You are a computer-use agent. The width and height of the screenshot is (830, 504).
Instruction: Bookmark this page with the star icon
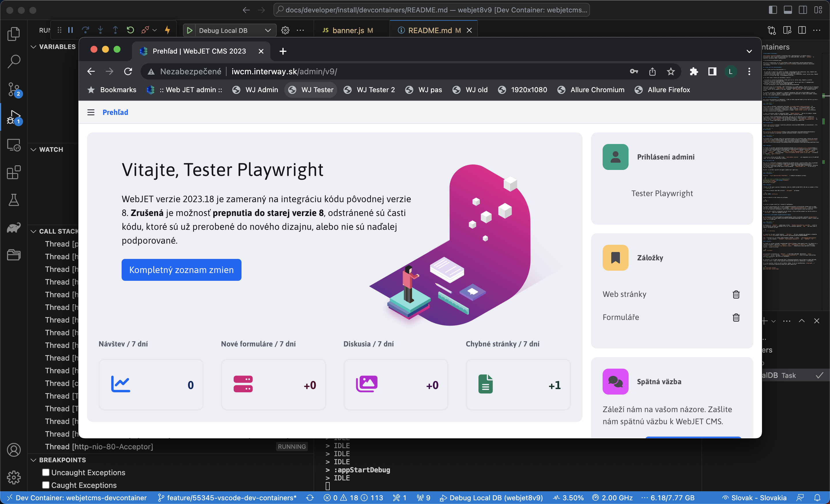click(x=671, y=71)
